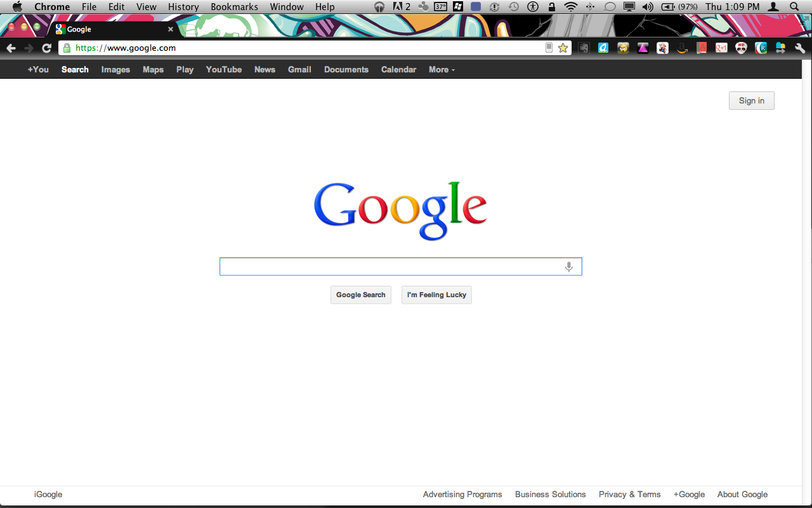Open the Wi-Fi status menu
Viewport: 812px width, 508px height.
571,7
